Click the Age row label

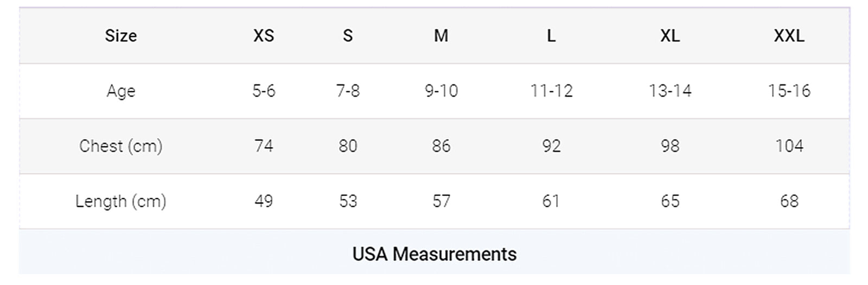(x=120, y=91)
